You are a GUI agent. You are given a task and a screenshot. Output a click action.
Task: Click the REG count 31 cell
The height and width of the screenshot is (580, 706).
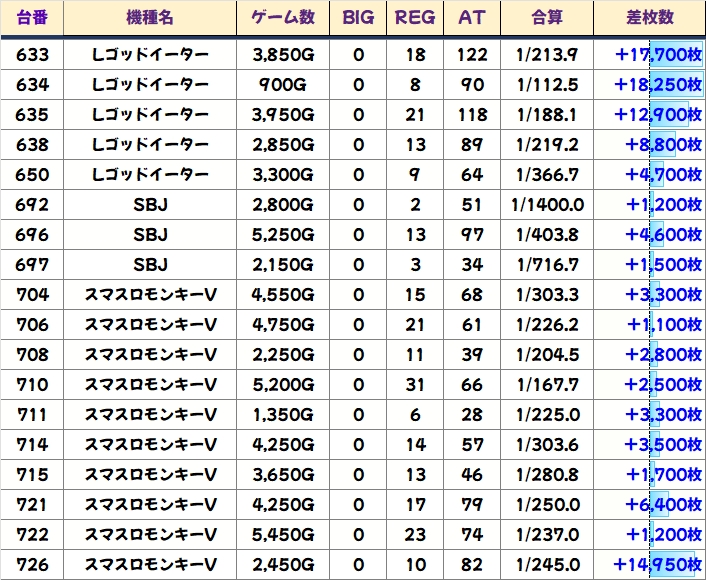tap(415, 385)
